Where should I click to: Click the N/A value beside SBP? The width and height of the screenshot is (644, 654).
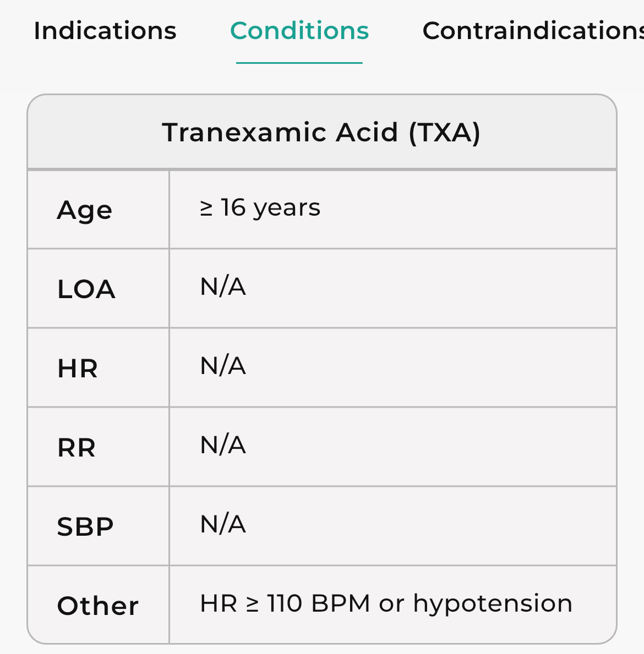point(223,524)
